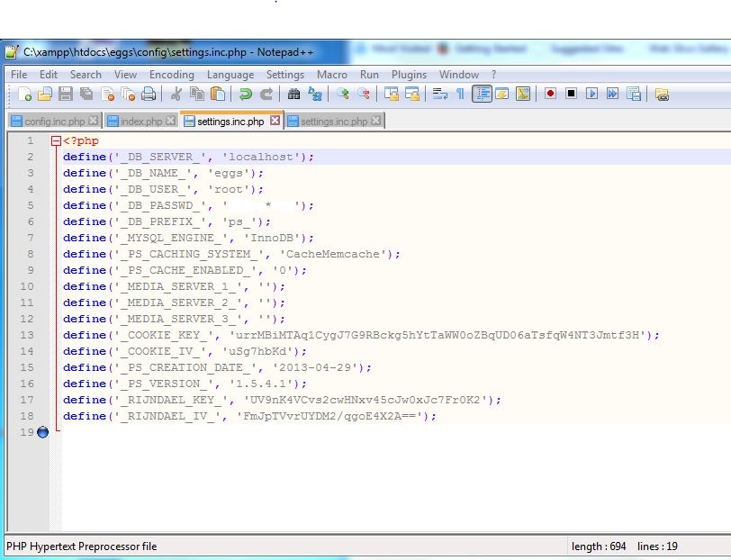Click the '2013-04-29' date on line 15
Viewport: 731px width, 560px height.
click(315, 367)
